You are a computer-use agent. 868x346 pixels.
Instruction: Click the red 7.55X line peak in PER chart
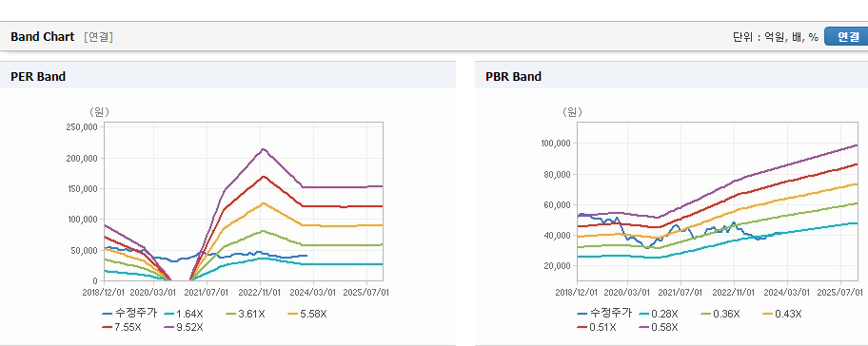pos(264,177)
